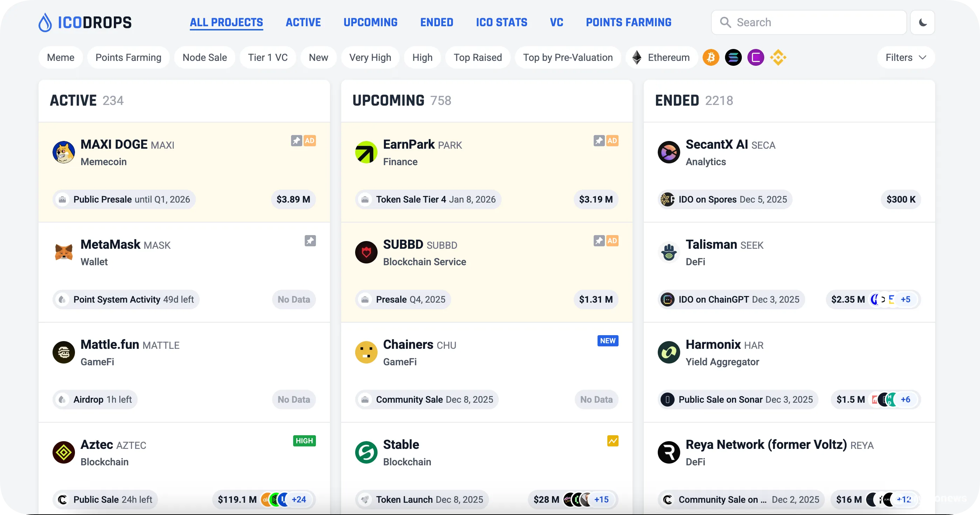Toggle the Meme filter chip

61,57
